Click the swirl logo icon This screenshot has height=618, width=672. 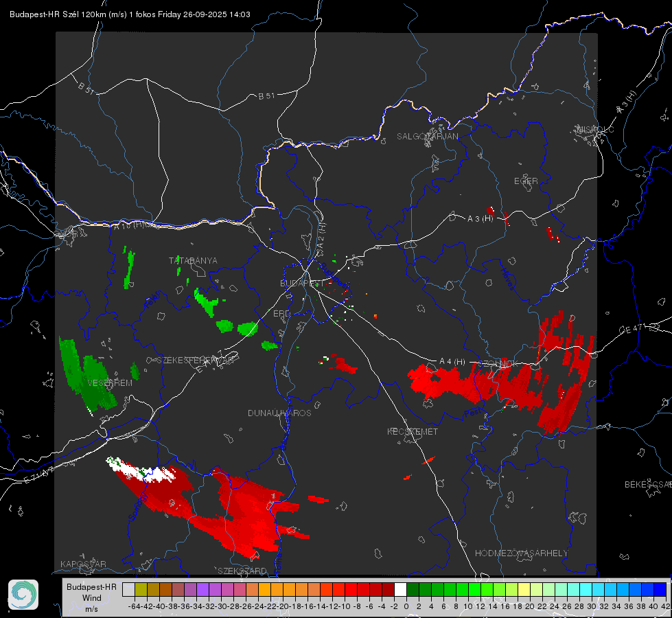[x=23, y=594]
